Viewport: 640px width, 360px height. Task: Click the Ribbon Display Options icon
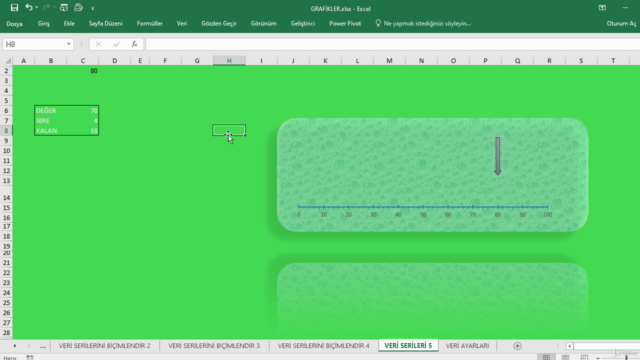coord(602,8)
